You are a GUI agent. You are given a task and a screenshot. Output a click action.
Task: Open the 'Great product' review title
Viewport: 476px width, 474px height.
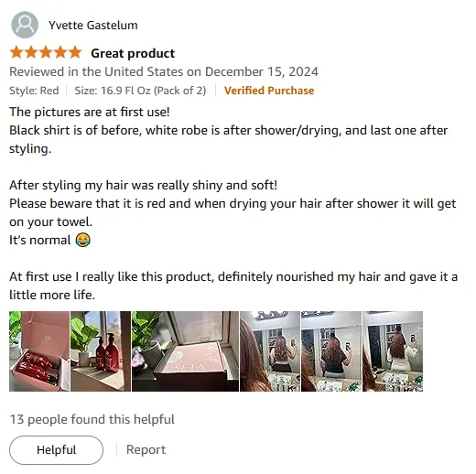click(133, 53)
